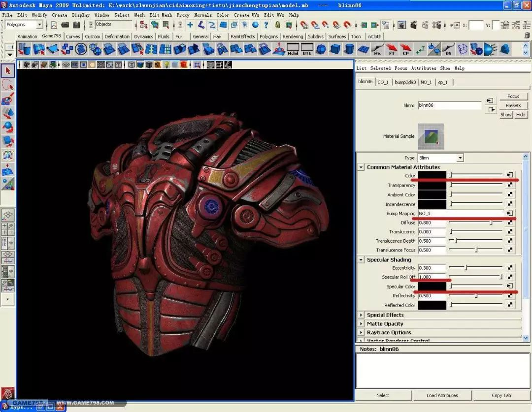Viewport: 532px width, 412px height.
Task: Open the Edit Mesh menu
Action: 161,15
